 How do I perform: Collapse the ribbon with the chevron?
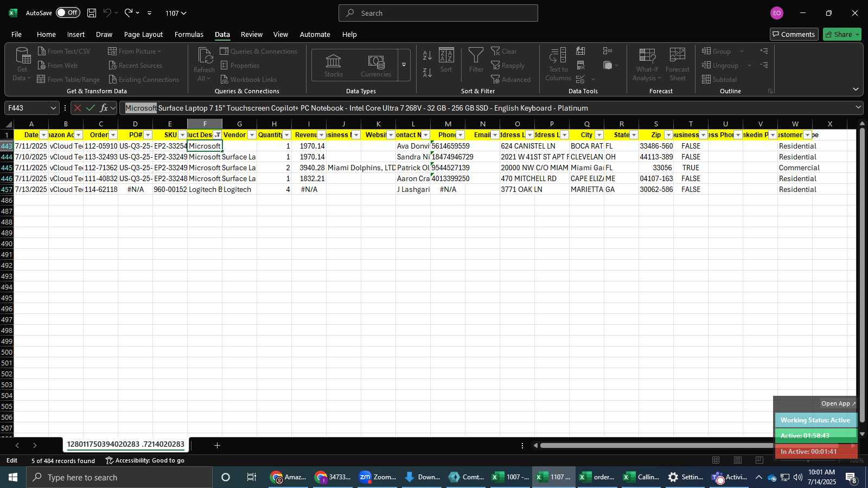pos(856,89)
